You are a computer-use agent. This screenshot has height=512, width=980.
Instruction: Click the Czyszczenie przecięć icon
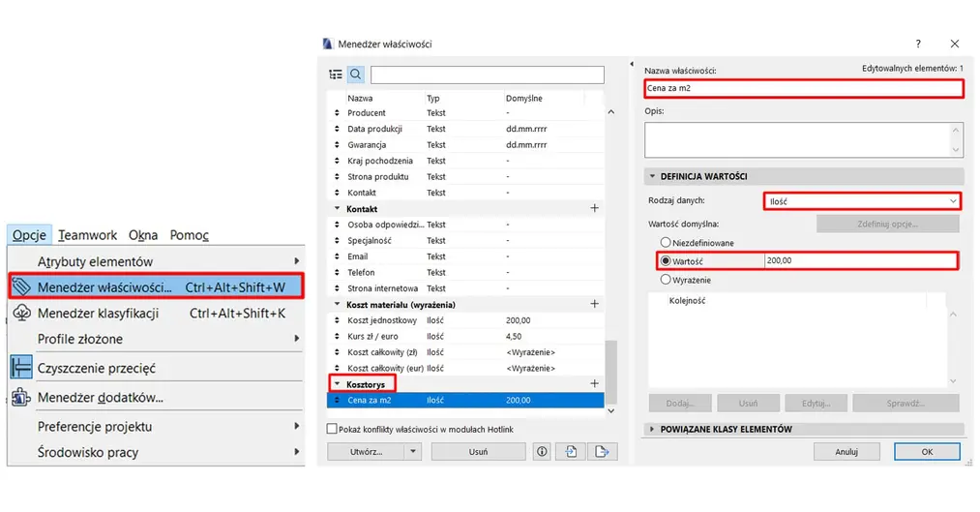pyautogui.click(x=21, y=368)
